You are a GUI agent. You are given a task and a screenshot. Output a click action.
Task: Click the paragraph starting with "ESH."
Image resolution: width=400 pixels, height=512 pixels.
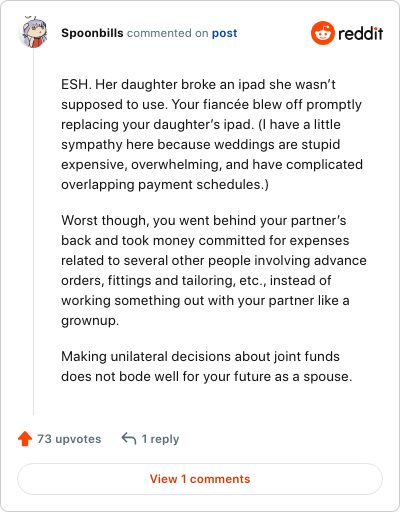click(212, 134)
